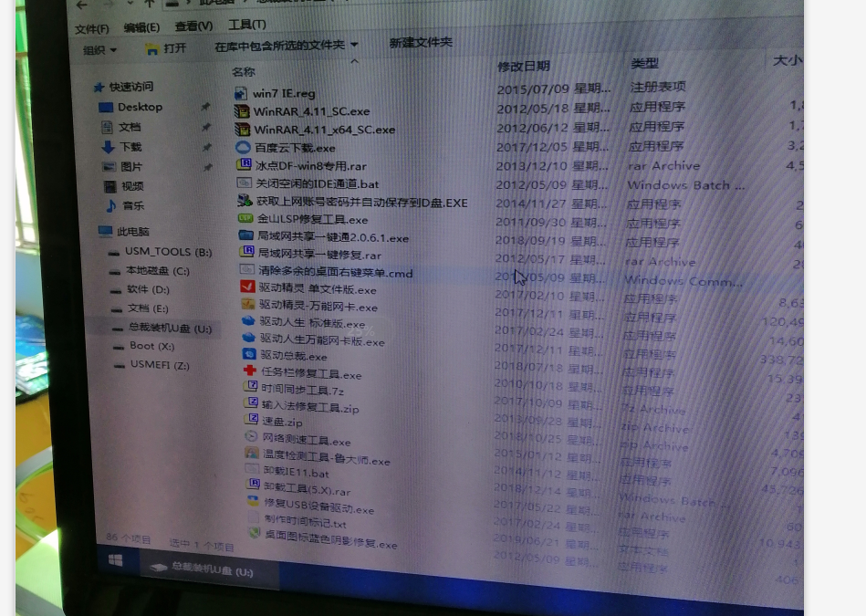Click 输入法修复工具.zip archive icon
Viewport: 866px width, 616px height.
[251, 403]
